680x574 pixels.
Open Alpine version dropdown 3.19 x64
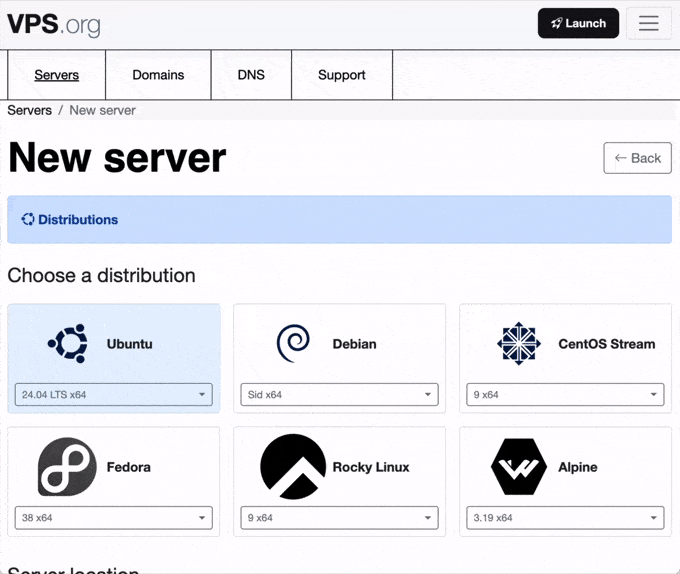[x=565, y=518]
